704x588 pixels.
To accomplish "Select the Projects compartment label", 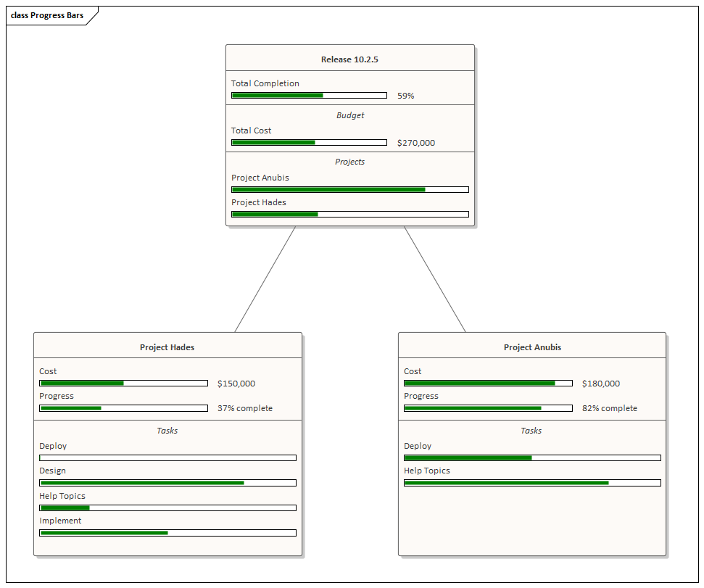I will tap(350, 162).
